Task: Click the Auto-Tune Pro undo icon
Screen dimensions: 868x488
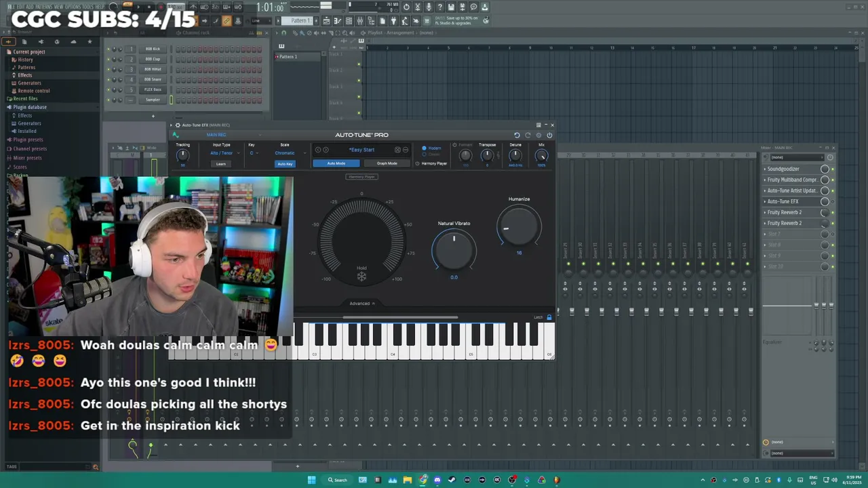Action: click(x=517, y=135)
